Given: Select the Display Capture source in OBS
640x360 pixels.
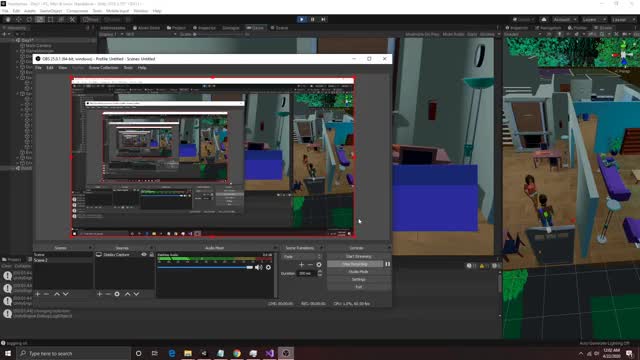Looking at the screenshot, I should [x=117, y=255].
